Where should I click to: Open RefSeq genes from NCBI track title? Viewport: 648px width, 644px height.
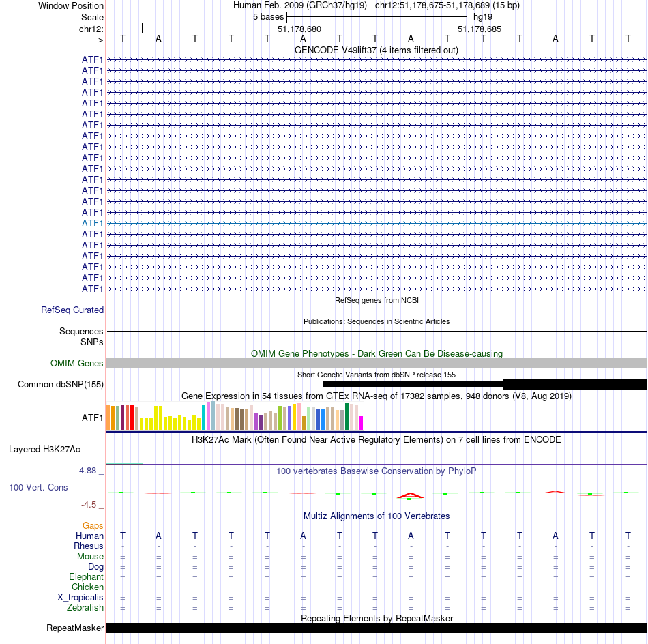[x=377, y=300]
